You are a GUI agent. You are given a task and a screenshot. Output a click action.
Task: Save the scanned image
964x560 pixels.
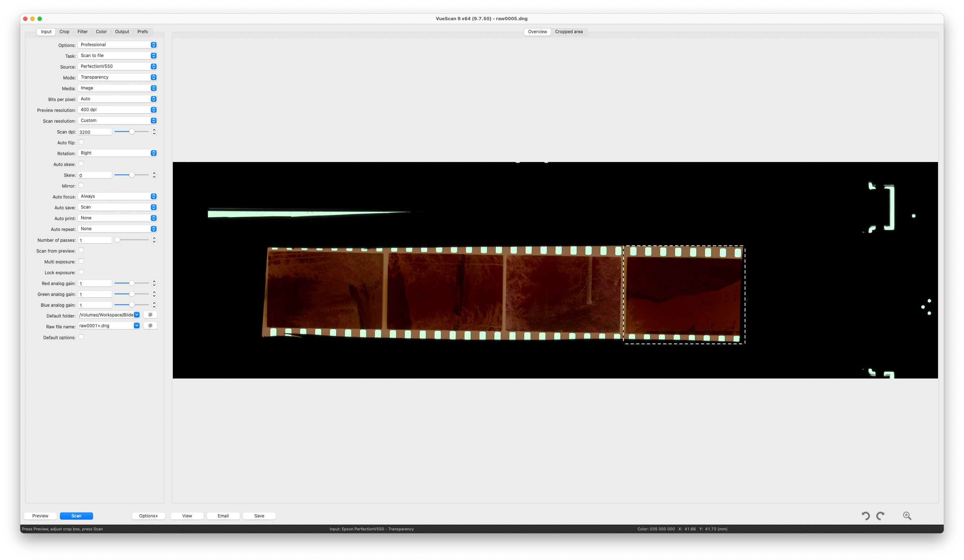tap(259, 516)
